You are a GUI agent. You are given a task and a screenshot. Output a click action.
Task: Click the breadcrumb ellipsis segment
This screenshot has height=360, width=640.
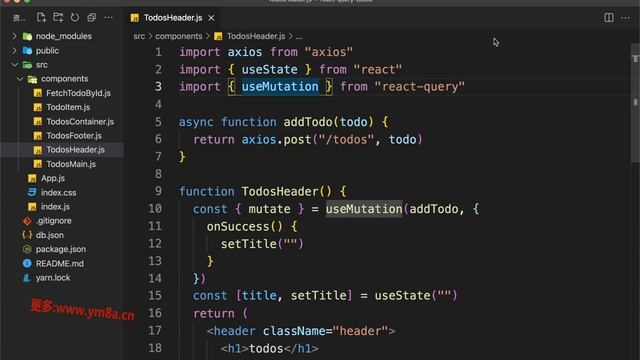299,36
